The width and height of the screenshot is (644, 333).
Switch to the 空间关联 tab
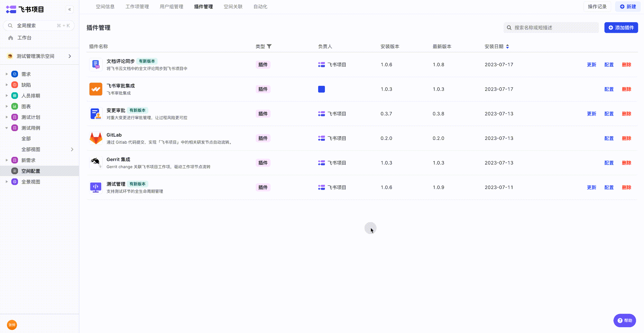[x=233, y=7]
